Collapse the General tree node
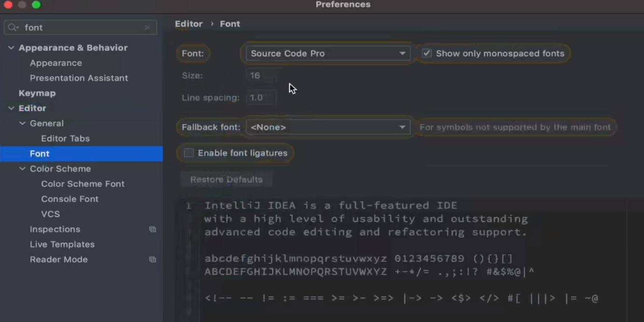The image size is (644, 322). click(22, 123)
